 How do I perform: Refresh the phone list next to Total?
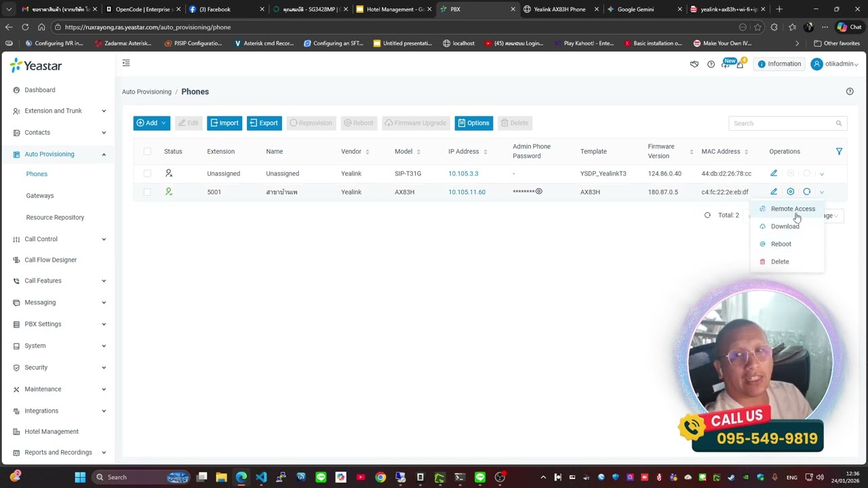707,215
